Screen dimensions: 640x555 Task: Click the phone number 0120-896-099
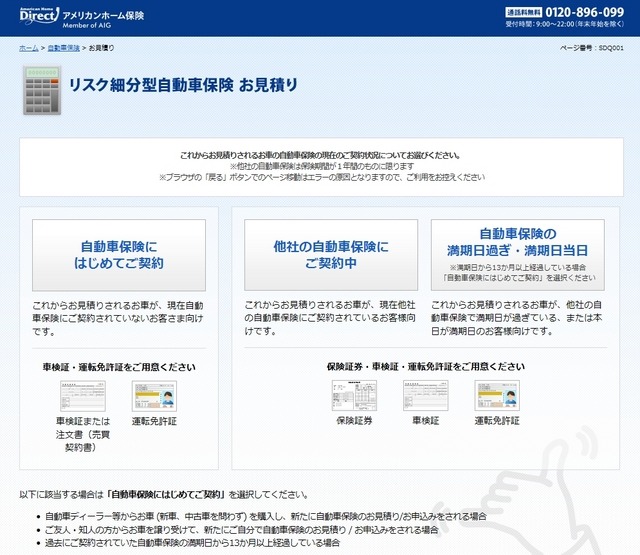[x=585, y=12]
